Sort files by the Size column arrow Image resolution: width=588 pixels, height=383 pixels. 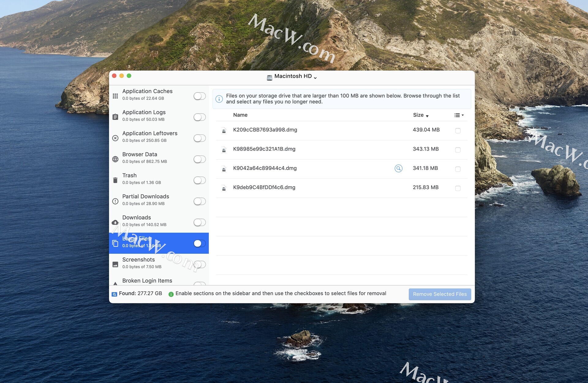427,116
